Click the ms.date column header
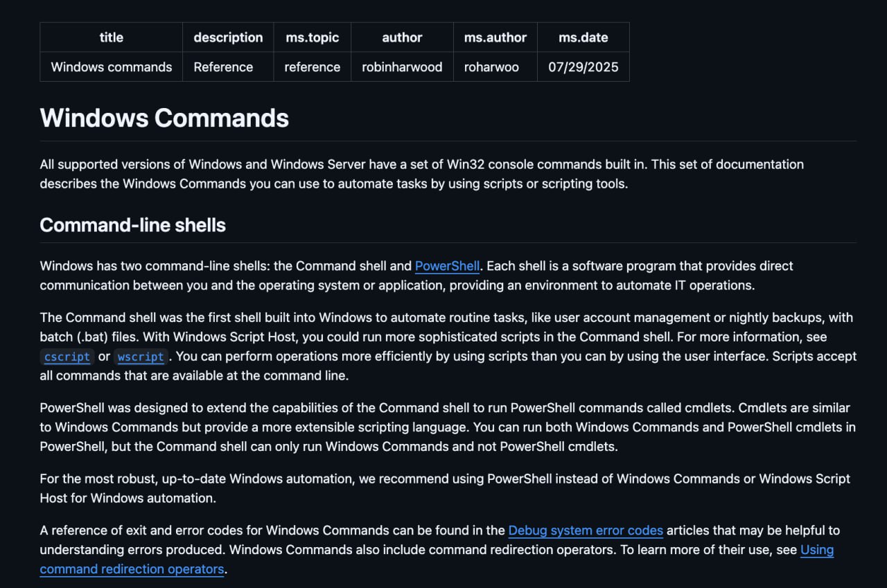Image resolution: width=887 pixels, height=588 pixels. [583, 37]
